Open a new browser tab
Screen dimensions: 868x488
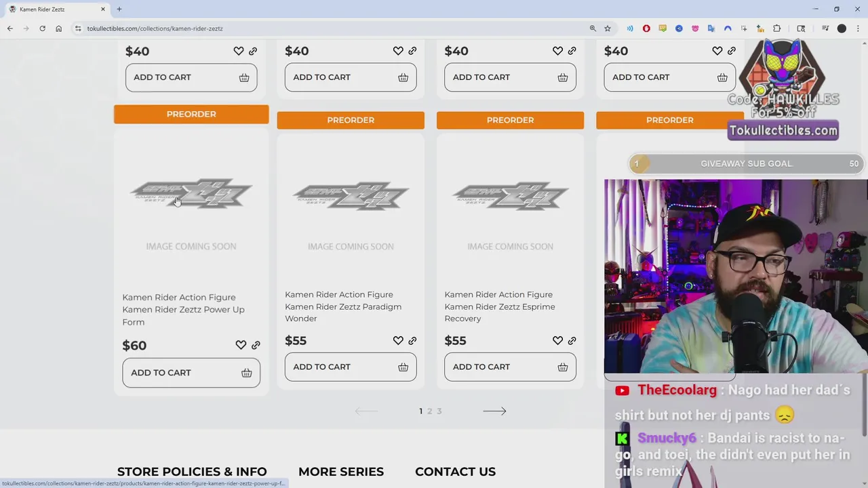click(x=119, y=9)
